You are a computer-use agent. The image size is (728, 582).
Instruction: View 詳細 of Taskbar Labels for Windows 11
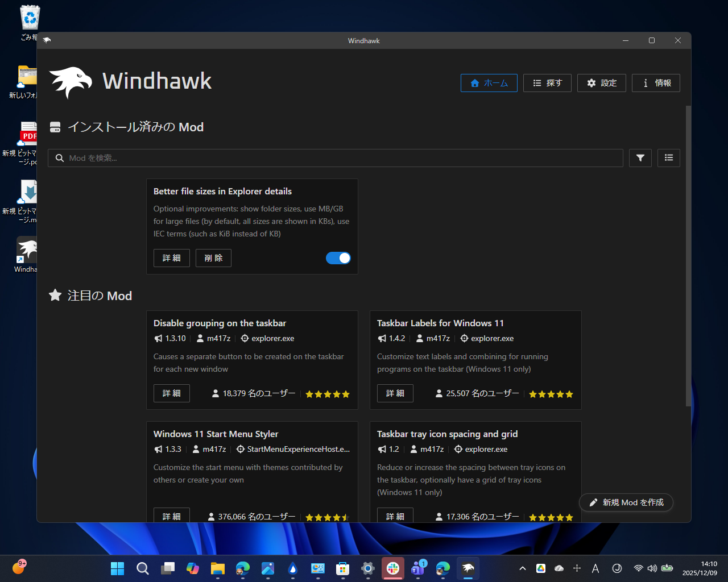(395, 393)
